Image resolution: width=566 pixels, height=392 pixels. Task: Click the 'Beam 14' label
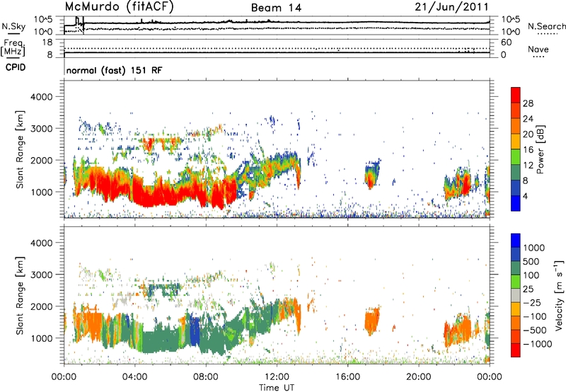[x=276, y=8]
